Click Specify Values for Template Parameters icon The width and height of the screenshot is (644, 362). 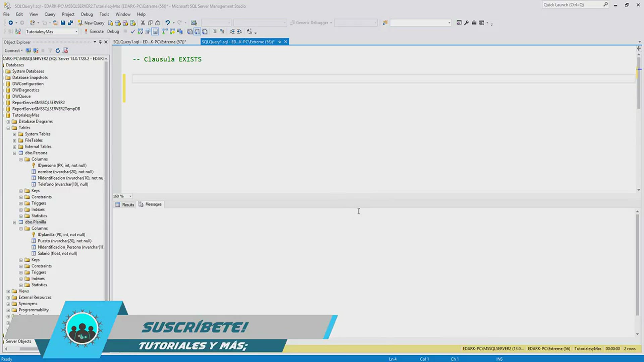(249, 32)
